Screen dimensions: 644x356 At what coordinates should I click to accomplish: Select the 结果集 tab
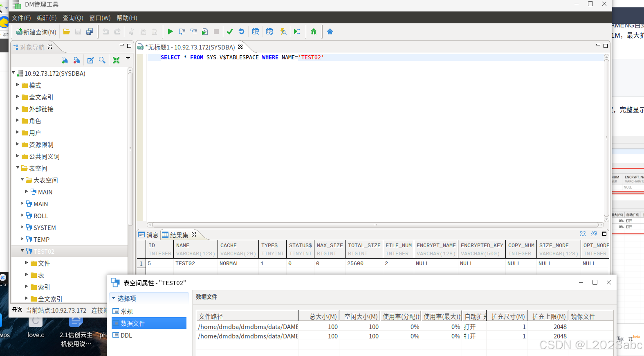pos(179,235)
